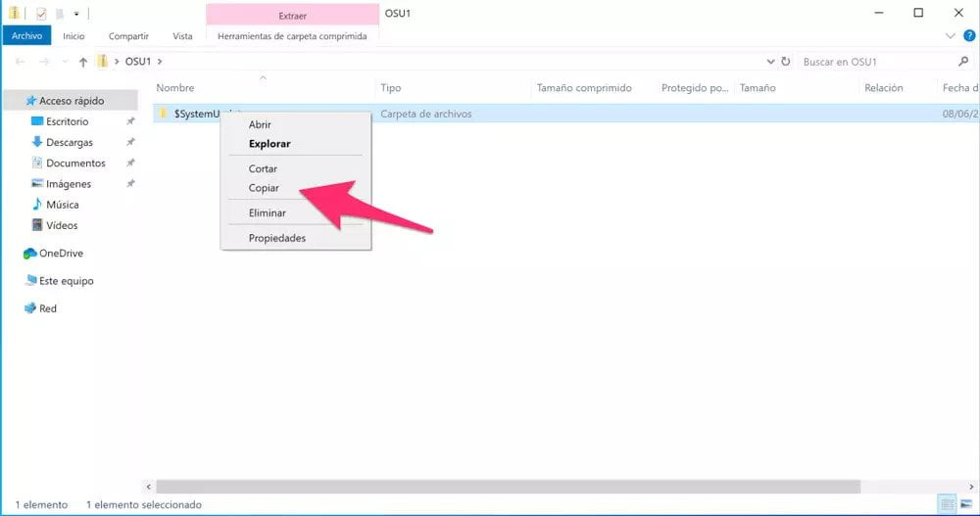Click the search magnifier icon
The image size is (980, 516).
pos(962,62)
